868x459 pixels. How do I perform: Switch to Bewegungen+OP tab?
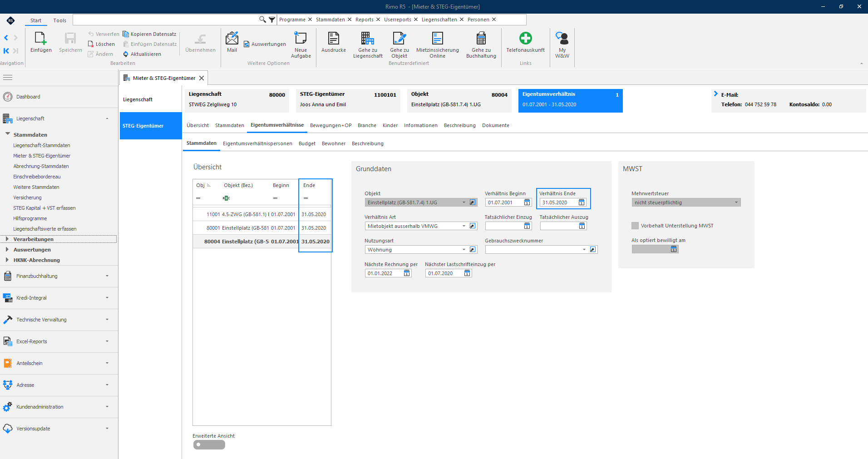(330, 125)
